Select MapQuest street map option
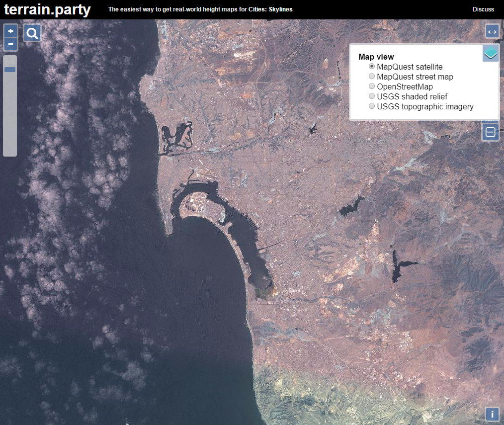Screen dimensions: 504x425 pyautogui.click(x=372, y=76)
